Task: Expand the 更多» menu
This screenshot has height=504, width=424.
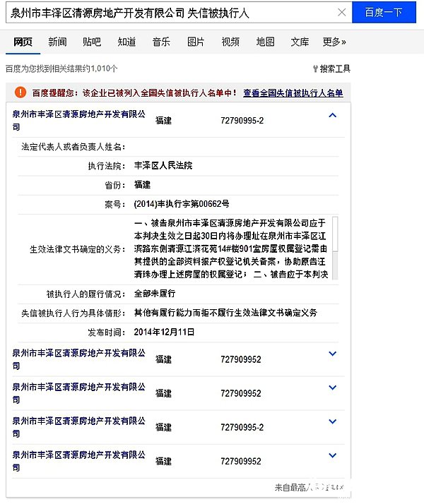Action: [334, 42]
